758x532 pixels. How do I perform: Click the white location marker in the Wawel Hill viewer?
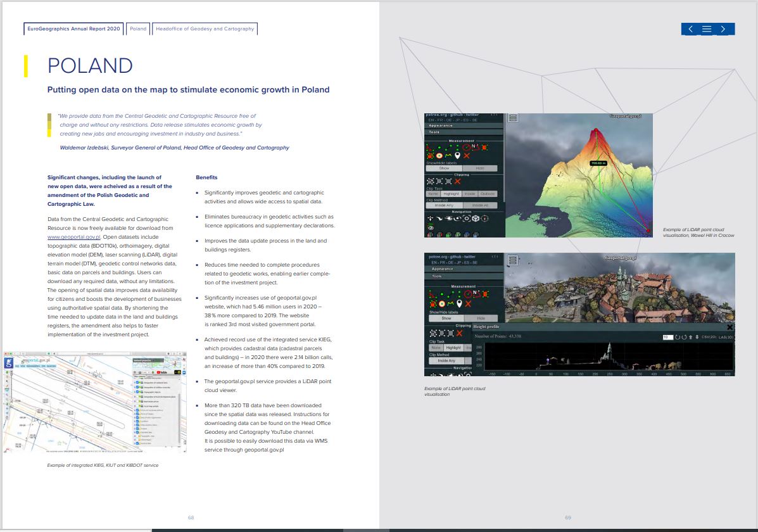(457, 155)
